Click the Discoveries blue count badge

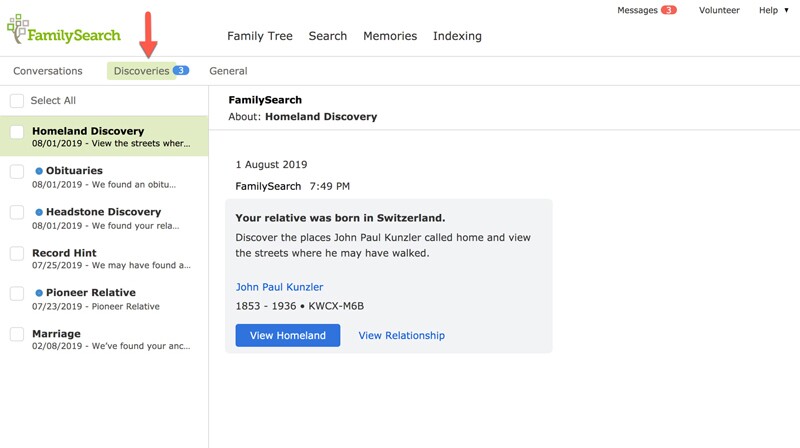tap(181, 70)
